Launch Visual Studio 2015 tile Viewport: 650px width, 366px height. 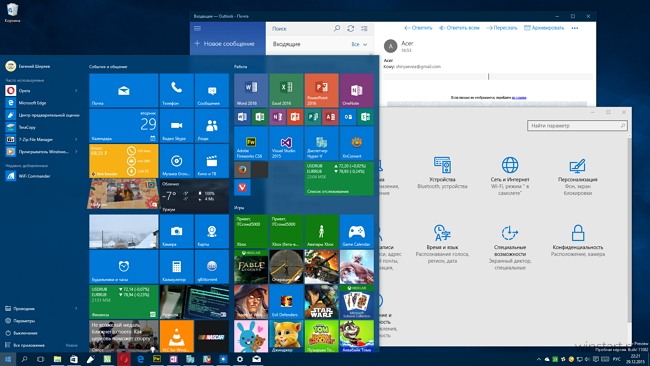286,143
